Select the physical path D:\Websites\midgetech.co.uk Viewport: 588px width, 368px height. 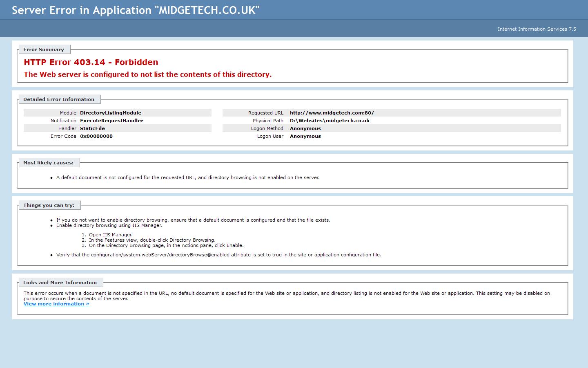330,121
